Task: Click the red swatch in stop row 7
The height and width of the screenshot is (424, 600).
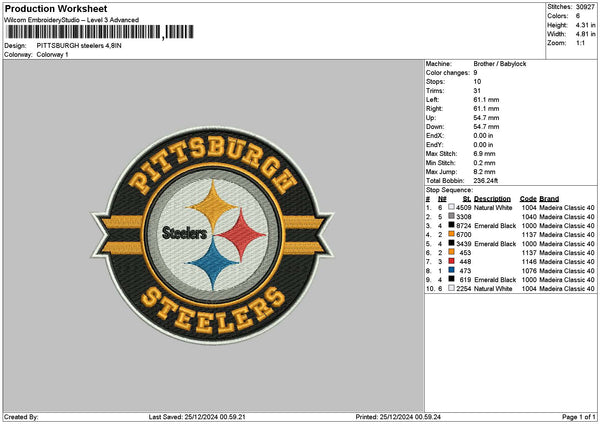Action: pyautogui.click(x=452, y=261)
